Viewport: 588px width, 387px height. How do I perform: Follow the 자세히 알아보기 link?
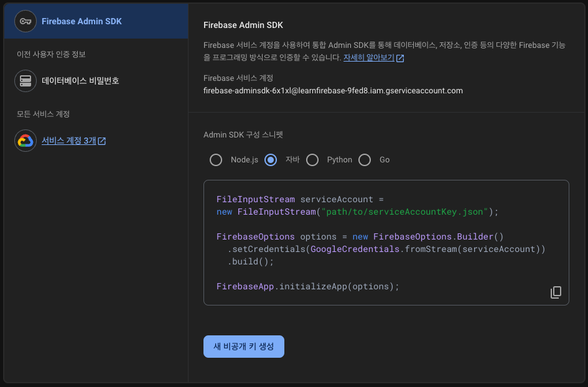point(368,58)
